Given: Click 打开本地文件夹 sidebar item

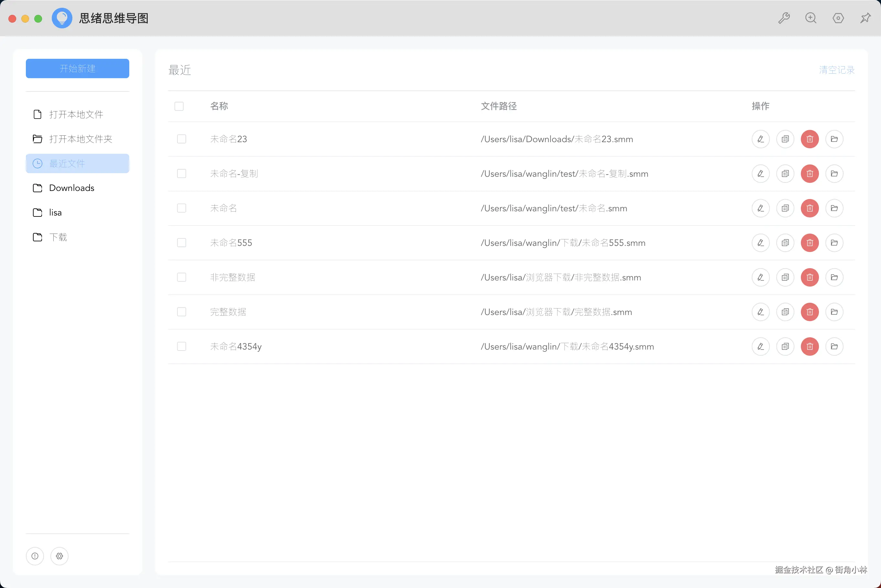Looking at the screenshot, I should point(81,139).
